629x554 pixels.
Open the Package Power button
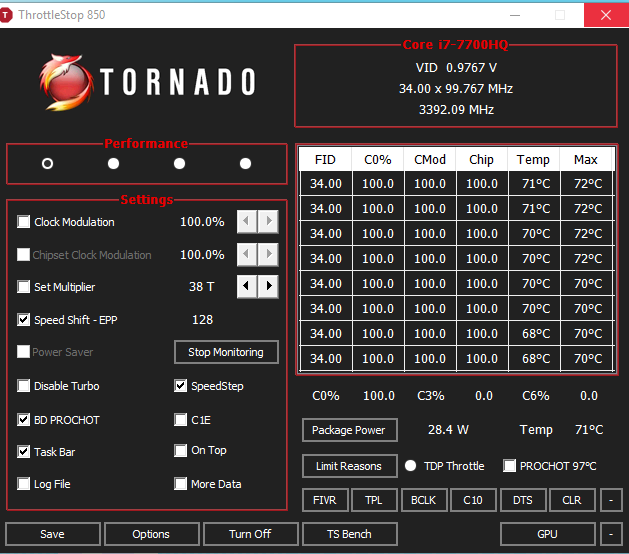(x=349, y=430)
